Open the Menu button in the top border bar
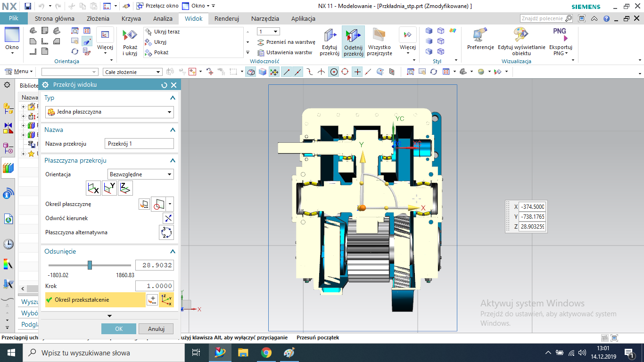The image size is (644, 362). [19, 72]
